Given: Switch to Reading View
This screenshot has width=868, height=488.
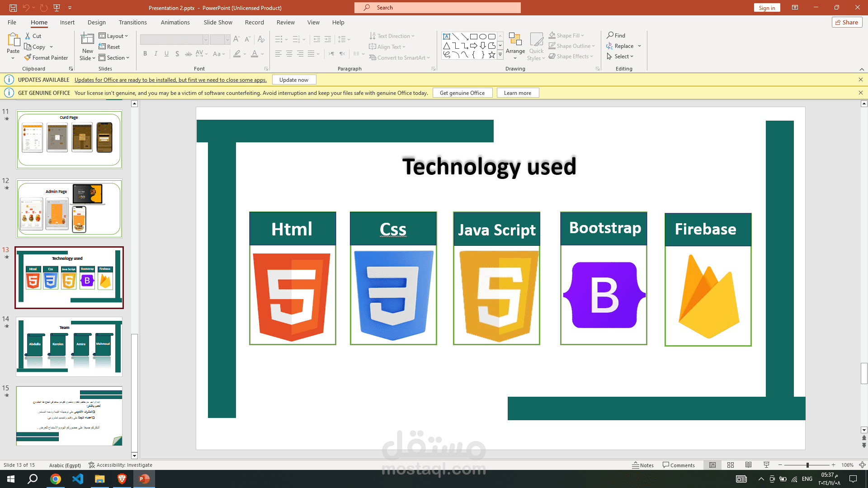Looking at the screenshot, I should (749, 465).
